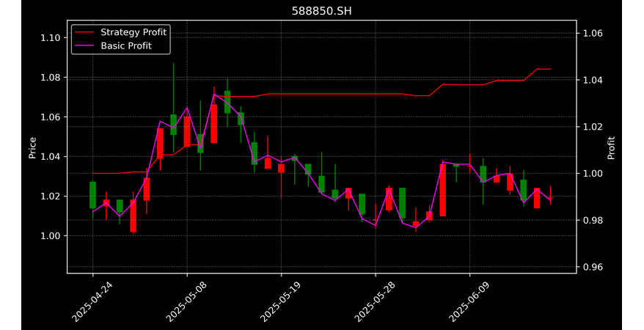Image resolution: width=644 pixels, height=330 pixels.
Task: Click the 1.04 price tick label on left axis
Action: tap(51, 157)
